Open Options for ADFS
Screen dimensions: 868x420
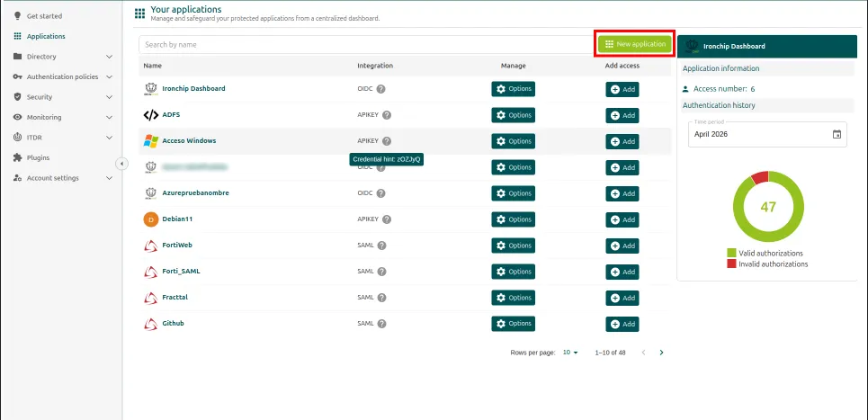point(514,115)
